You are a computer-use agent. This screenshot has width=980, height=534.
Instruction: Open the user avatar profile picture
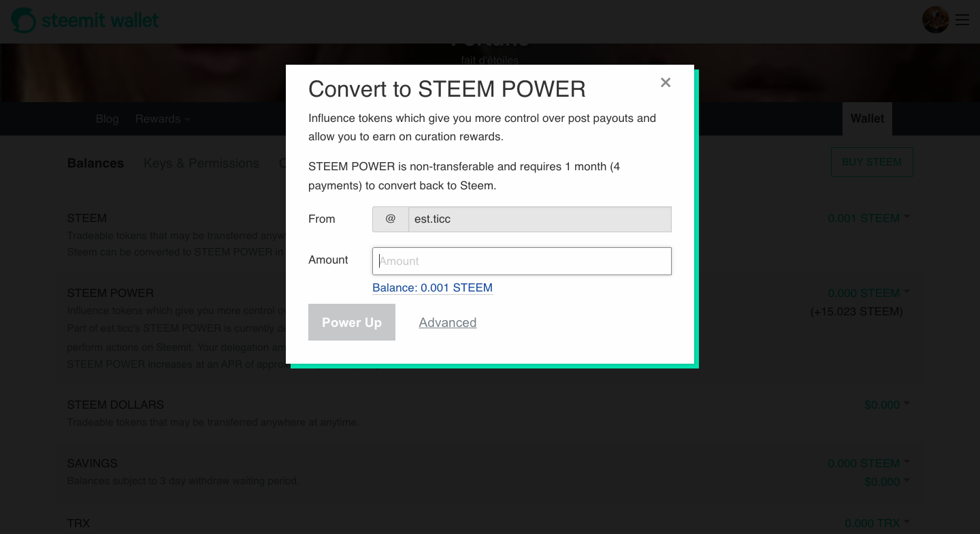(x=936, y=20)
